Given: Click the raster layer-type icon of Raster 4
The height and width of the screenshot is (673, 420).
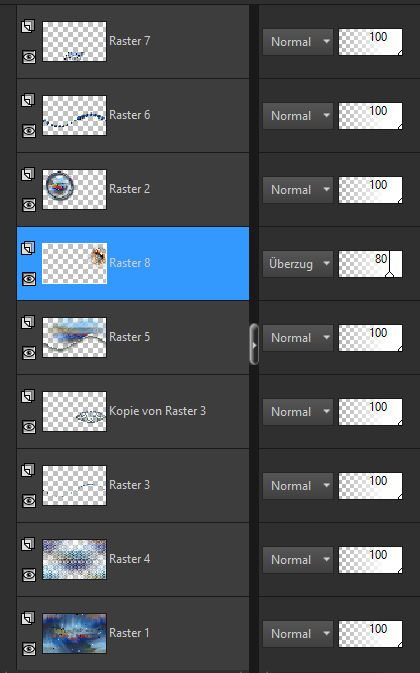Looking at the screenshot, I should [x=28, y=544].
